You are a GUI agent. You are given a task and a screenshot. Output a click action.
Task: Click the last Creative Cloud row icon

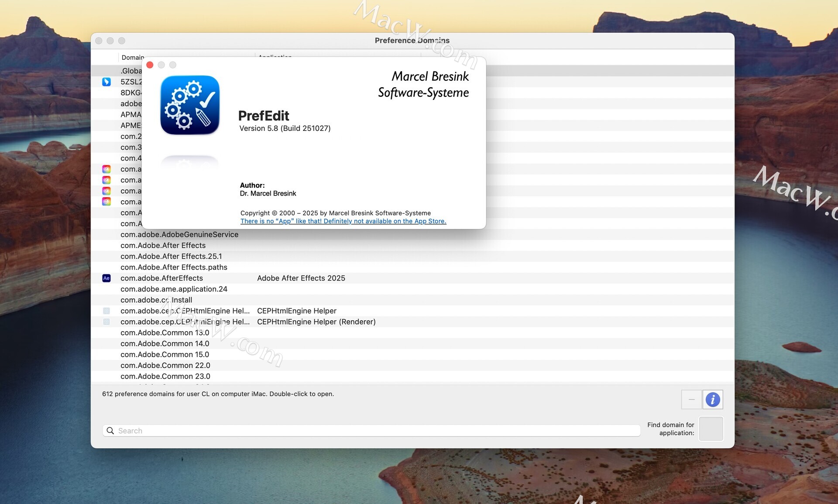(x=106, y=202)
